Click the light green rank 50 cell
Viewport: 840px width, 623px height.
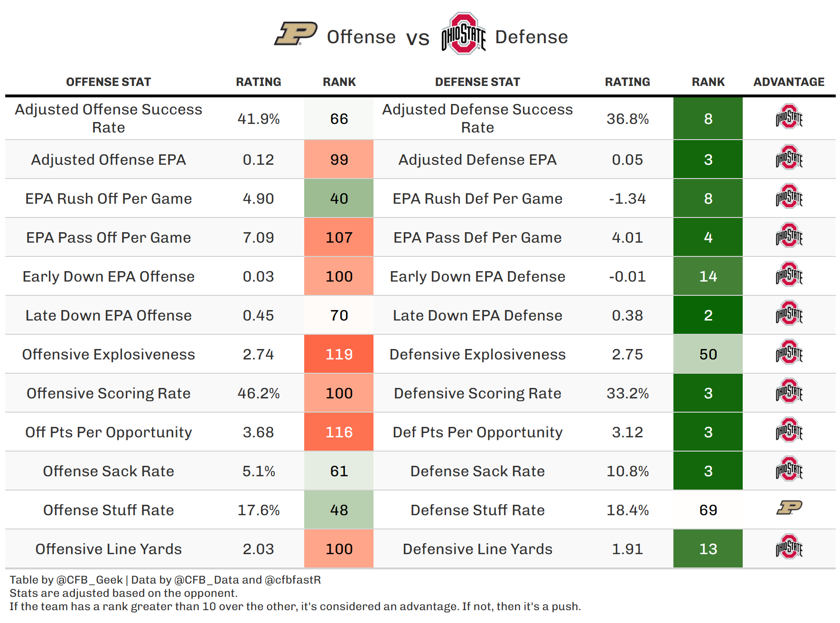pyautogui.click(x=708, y=354)
